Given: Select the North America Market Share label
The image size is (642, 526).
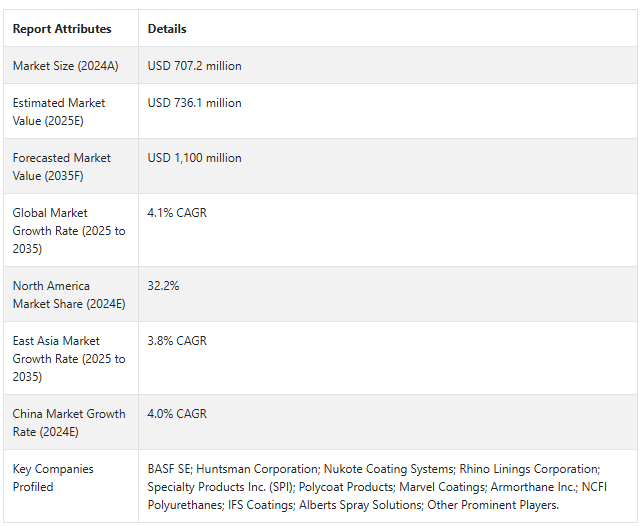Looking at the screenshot, I should pos(66,294).
